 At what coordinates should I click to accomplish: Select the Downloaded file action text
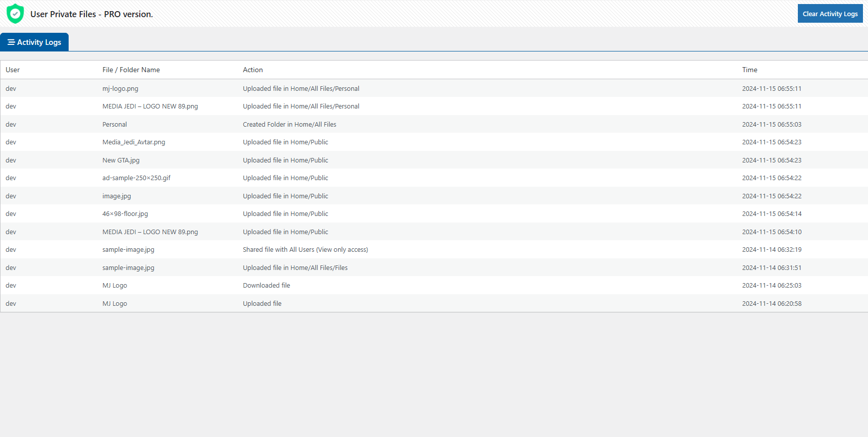[x=266, y=286]
